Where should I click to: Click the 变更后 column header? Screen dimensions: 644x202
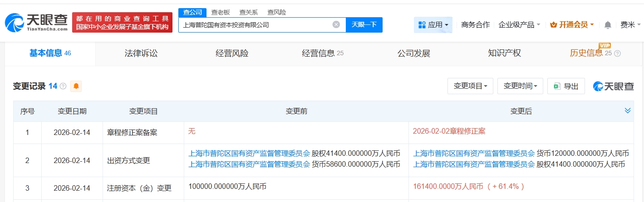521,111
